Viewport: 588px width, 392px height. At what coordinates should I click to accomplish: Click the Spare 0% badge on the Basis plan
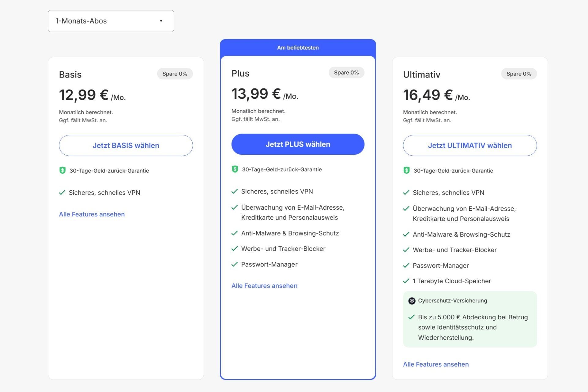pyautogui.click(x=175, y=74)
